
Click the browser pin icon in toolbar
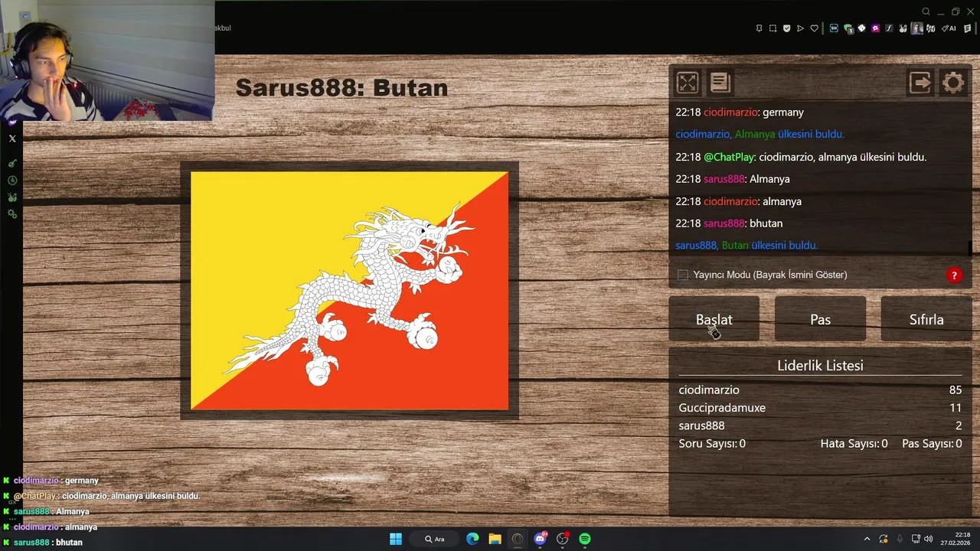pos(759,28)
